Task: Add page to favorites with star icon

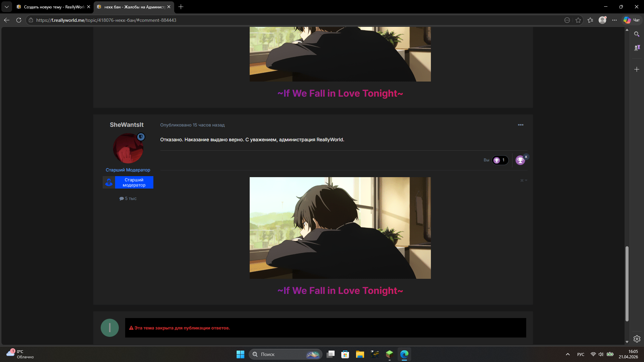Action: point(578,20)
